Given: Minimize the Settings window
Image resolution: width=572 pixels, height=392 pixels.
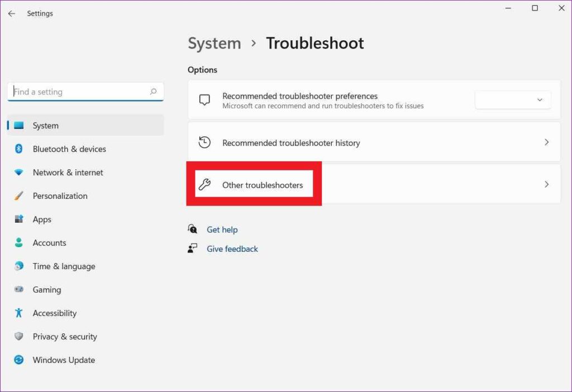Looking at the screenshot, I should pyautogui.click(x=508, y=8).
